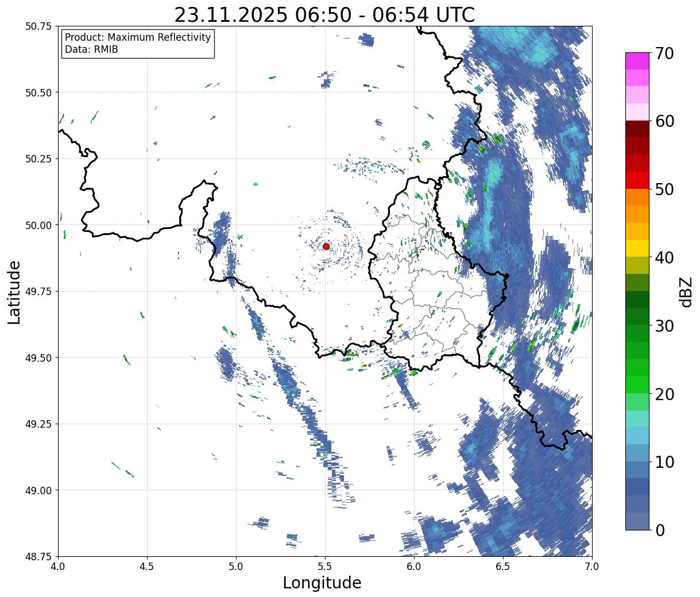Screen dimensions: 700x597
Task: Click the longitude tick label 5.5
Action: 325,566
